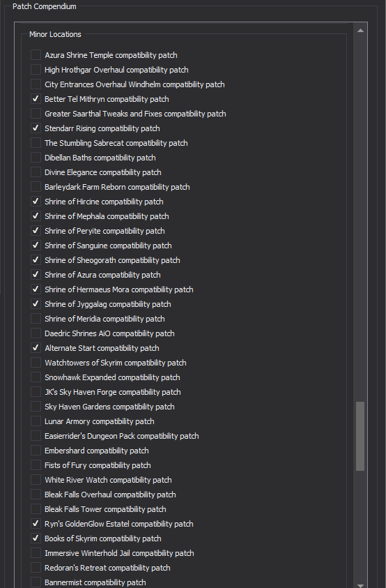Enable Bannermist compatibility patch
This screenshot has height=588, width=386.
point(36,582)
